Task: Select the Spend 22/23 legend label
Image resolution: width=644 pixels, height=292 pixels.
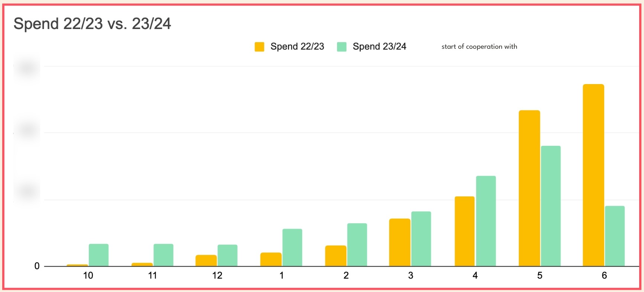Action: pos(297,46)
